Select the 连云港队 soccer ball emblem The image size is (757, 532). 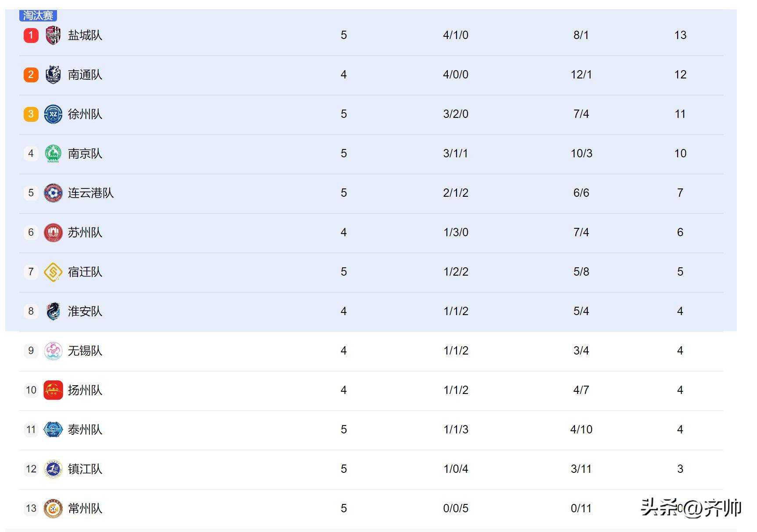pyautogui.click(x=53, y=193)
